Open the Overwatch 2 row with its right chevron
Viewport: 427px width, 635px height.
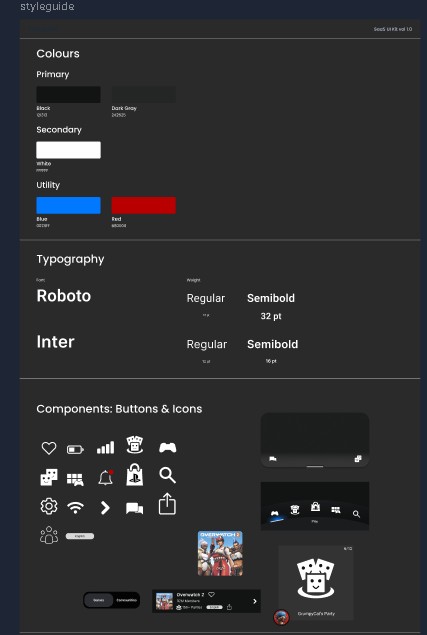(x=254, y=601)
